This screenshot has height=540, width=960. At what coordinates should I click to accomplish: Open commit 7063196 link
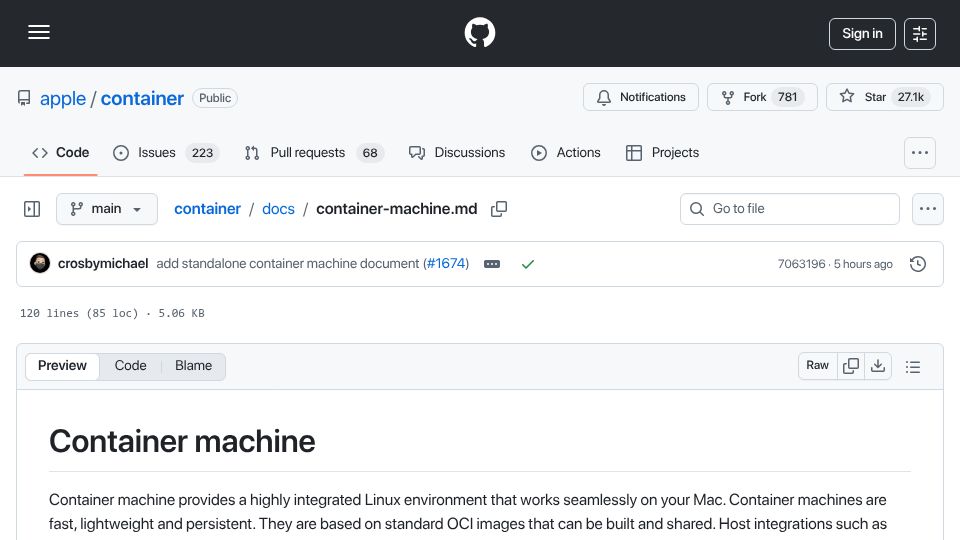(801, 264)
